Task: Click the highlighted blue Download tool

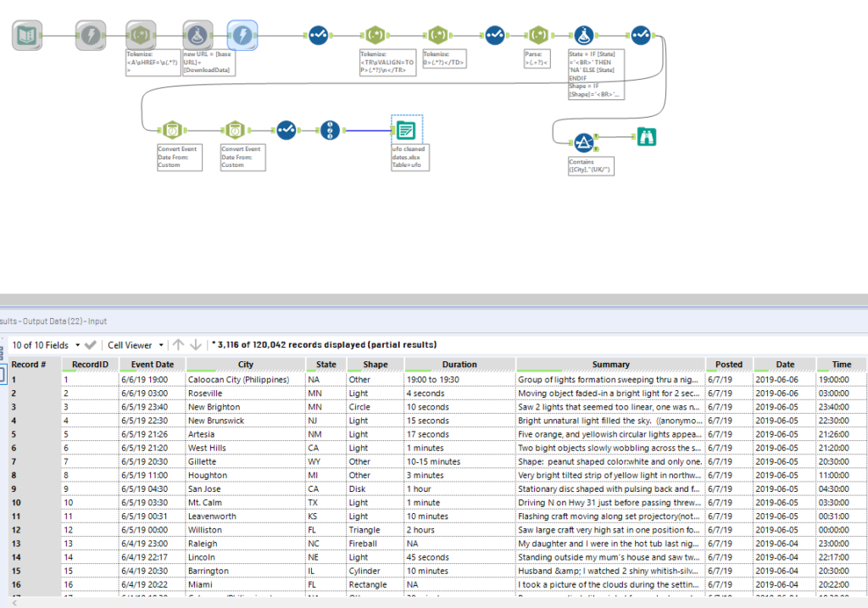Action: [x=242, y=36]
